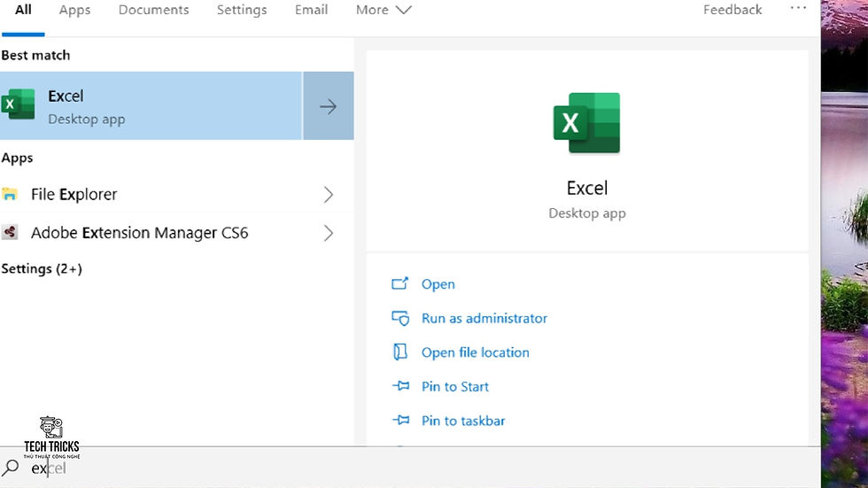Click the search magnifier icon
868x488 pixels.
point(10,469)
